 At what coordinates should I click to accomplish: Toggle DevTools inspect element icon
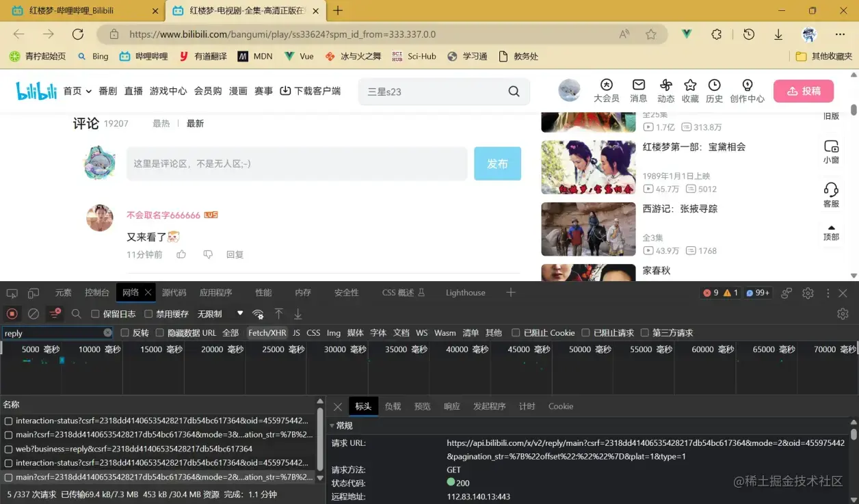(x=12, y=293)
